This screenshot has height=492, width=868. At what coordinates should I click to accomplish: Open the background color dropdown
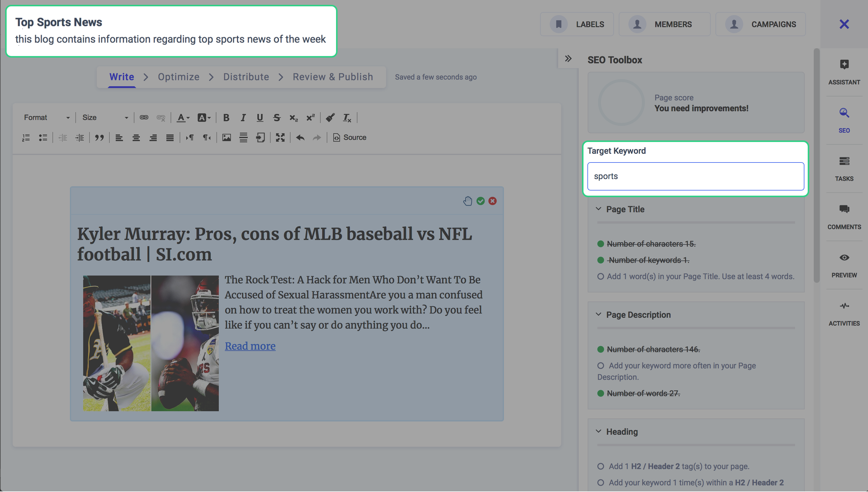(x=204, y=118)
